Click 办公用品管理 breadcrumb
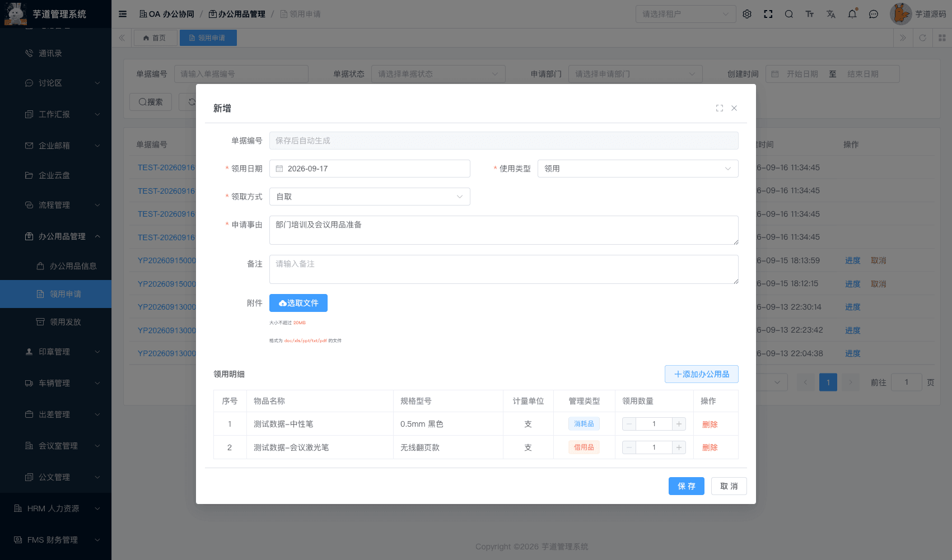Viewport: 952px width, 560px height. 237,14
